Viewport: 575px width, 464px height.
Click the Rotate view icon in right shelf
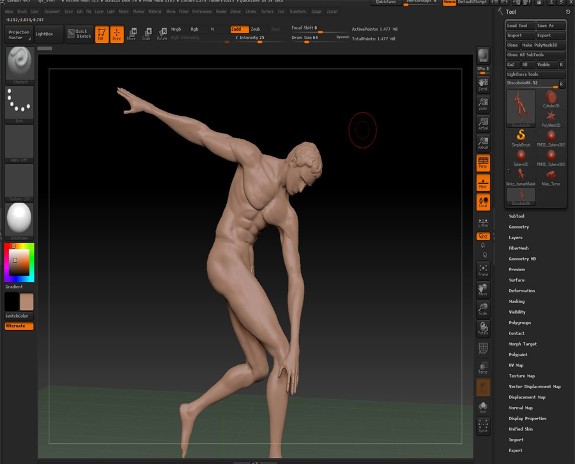[x=483, y=328]
